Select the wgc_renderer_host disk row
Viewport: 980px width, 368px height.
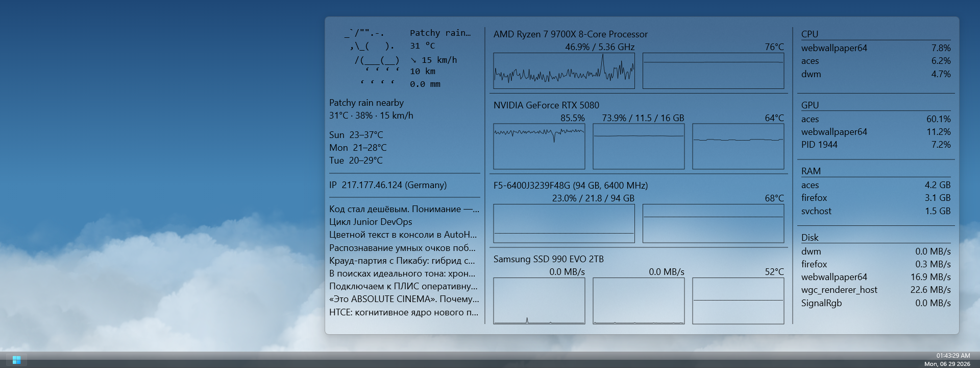coord(876,290)
